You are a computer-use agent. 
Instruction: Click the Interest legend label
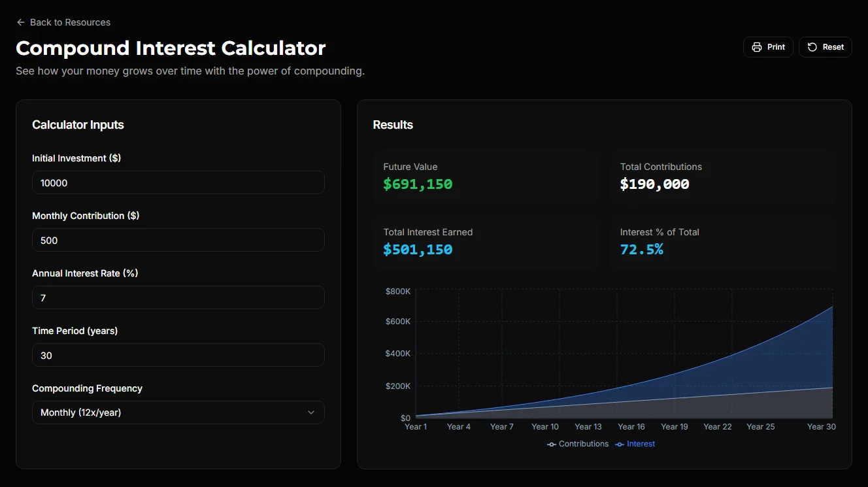(641, 444)
